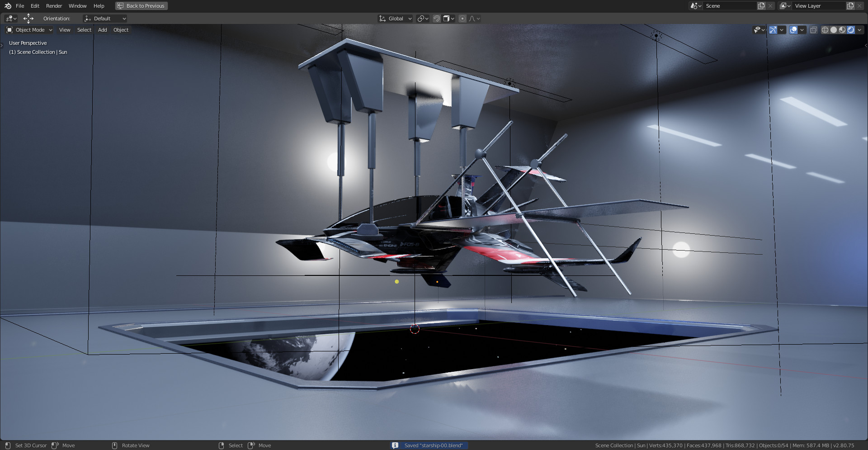
Task: Open the Global transform orientation dropdown
Action: point(396,19)
